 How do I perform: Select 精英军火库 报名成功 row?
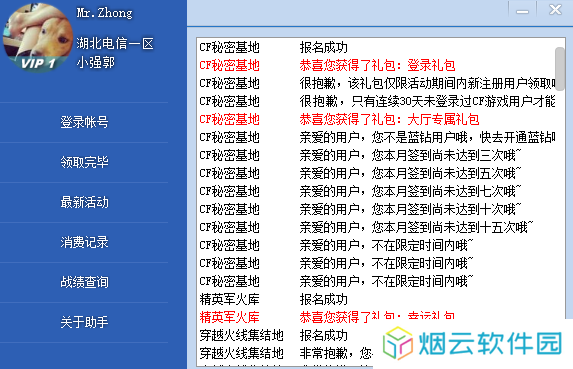pyautogui.click(x=377, y=299)
